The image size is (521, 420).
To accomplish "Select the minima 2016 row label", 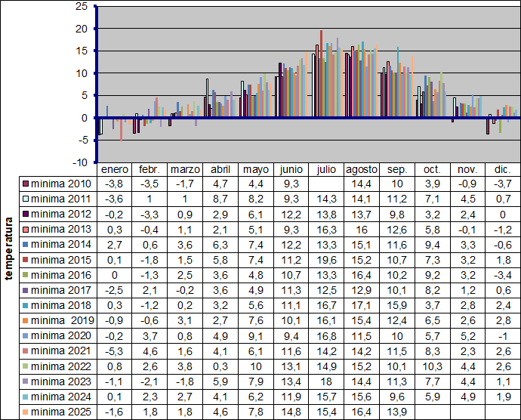I will click(60, 275).
